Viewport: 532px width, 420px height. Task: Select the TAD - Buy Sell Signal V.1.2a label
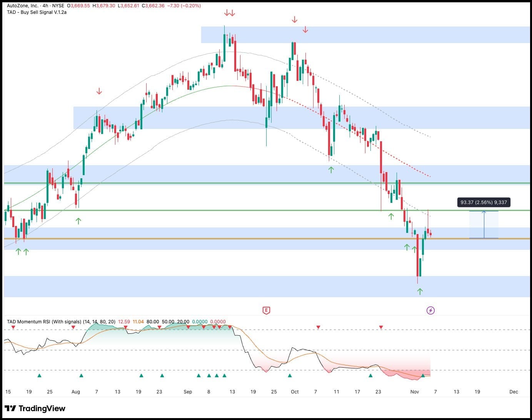point(37,13)
